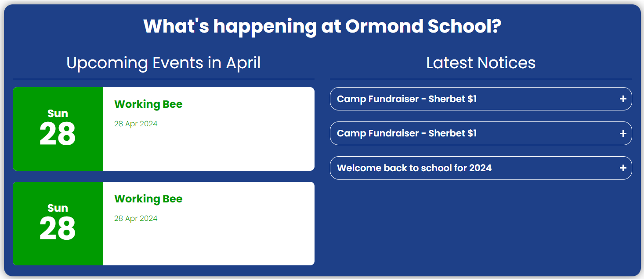Open the top Working Bee event title
Image resolution: width=644 pixels, height=279 pixels.
(148, 104)
